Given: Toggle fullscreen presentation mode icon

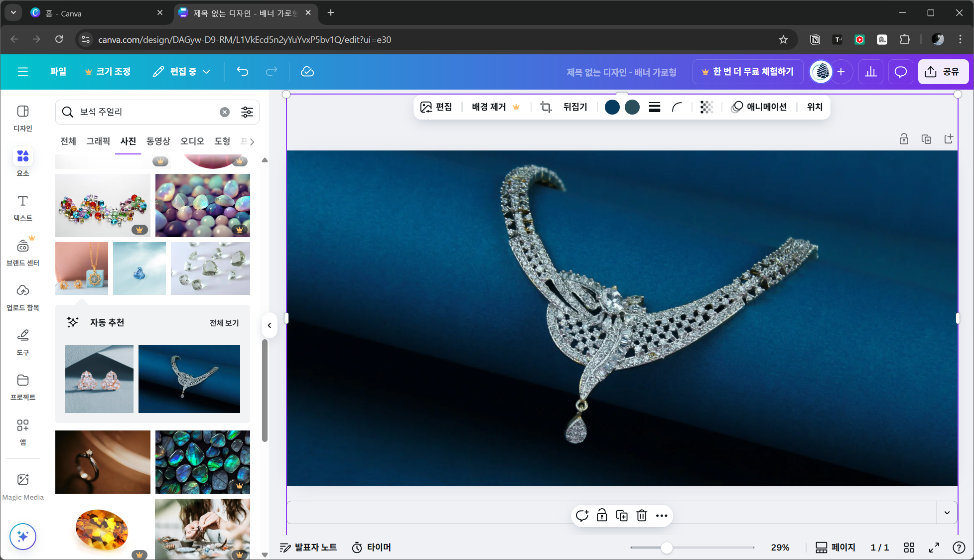Looking at the screenshot, I should pos(934,548).
